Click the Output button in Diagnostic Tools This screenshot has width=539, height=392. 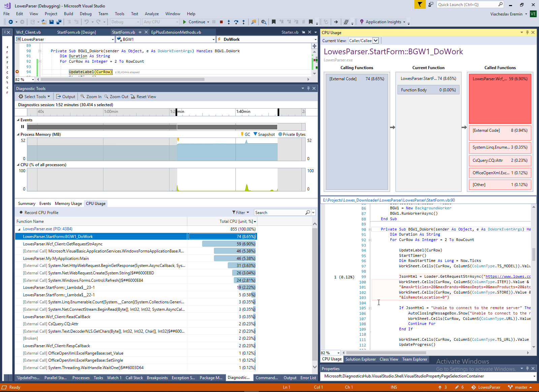click(66, 97)
